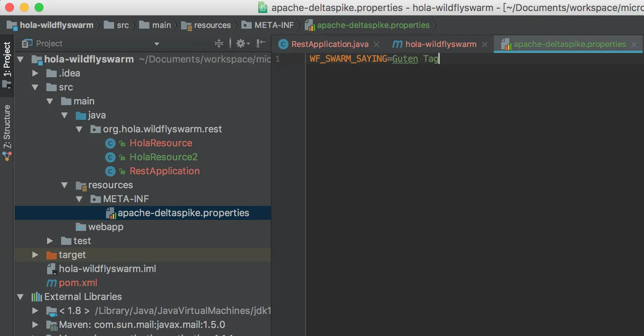Screen dimensions: 644x336
Task: Select HolaResource2 in the Project tree
Action: point(163,157)
